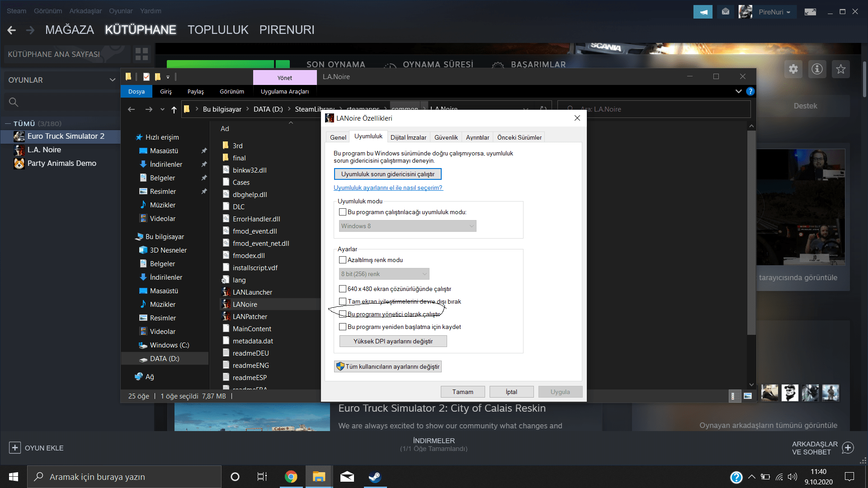
Task: Click add friends plus icon
Action: pos(848,448)
